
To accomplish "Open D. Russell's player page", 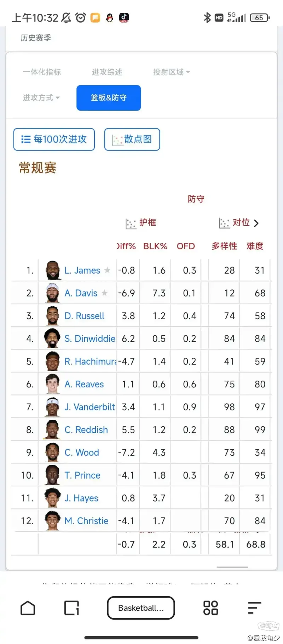I will point(84,316).
